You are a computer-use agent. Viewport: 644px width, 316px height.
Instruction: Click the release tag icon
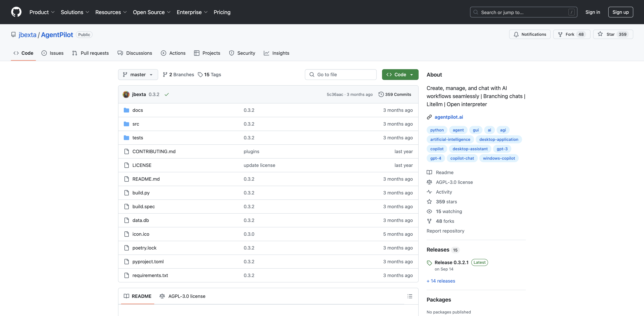pyautogui.click(x=429, y=263)
